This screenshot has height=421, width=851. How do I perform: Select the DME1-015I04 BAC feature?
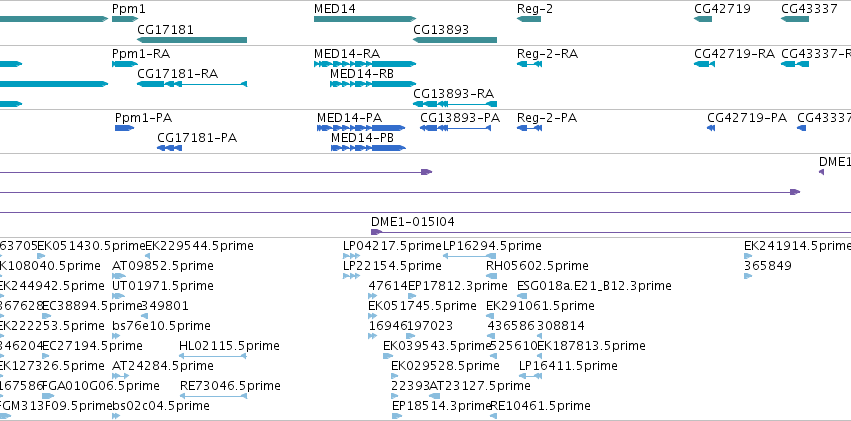point(611,232)
